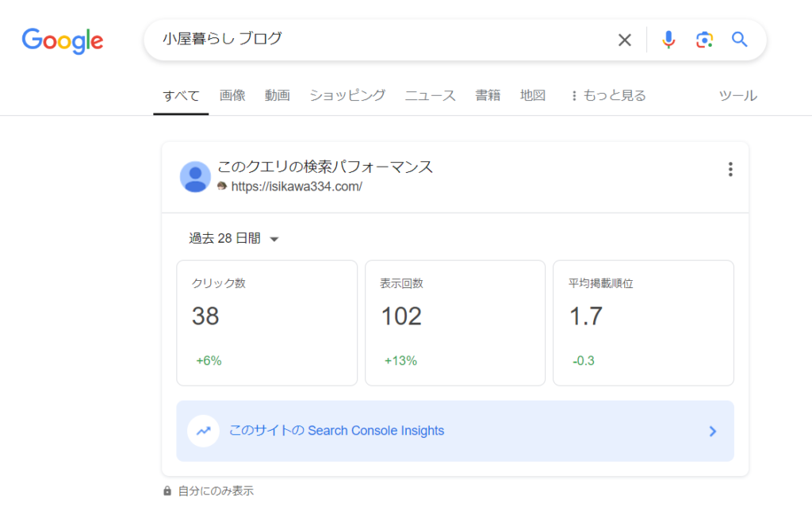Click the 表示回数 card showing 102
This screenshot has height=507, width=812.
455,323
